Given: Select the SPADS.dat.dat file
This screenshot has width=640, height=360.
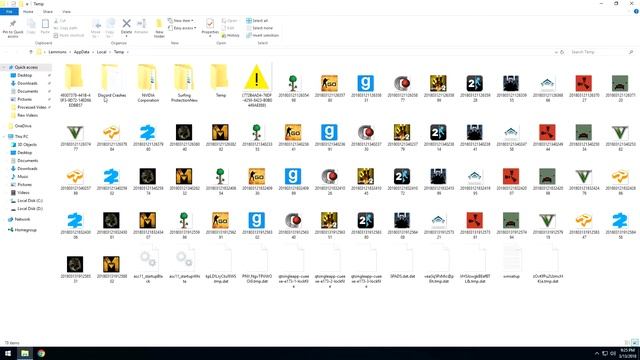Looking at the screenshot, I should 402,262.
